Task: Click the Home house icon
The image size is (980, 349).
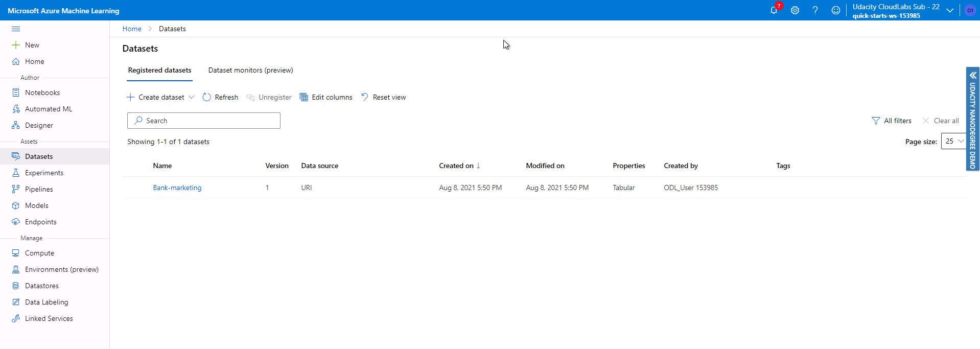Action: click(x=16, y=61)
